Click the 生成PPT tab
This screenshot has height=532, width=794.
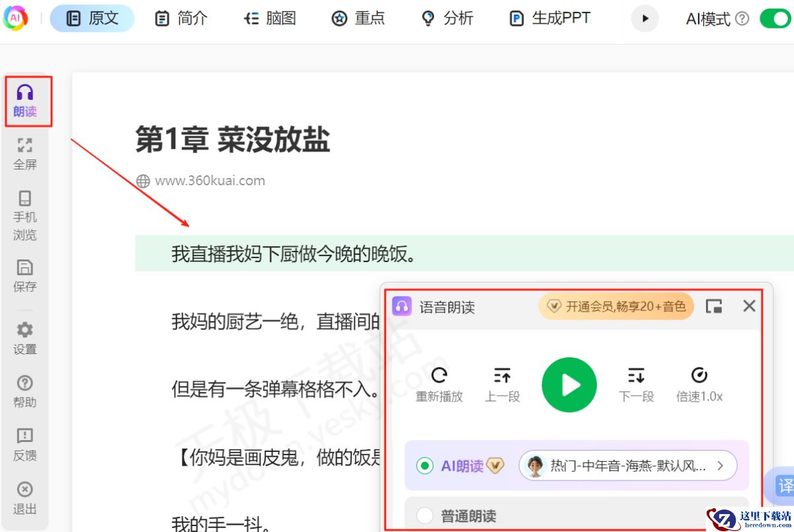click(550, 19)
